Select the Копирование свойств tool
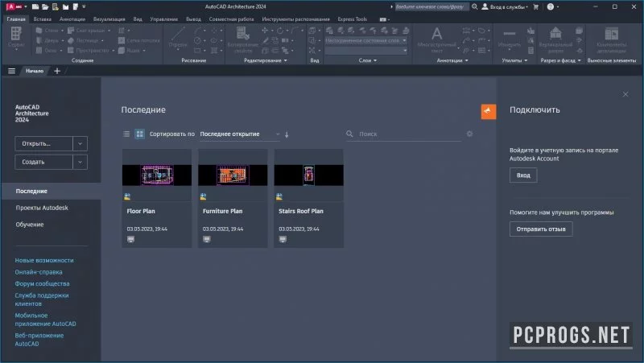This screenshot has height=363, width=644. 242,39
